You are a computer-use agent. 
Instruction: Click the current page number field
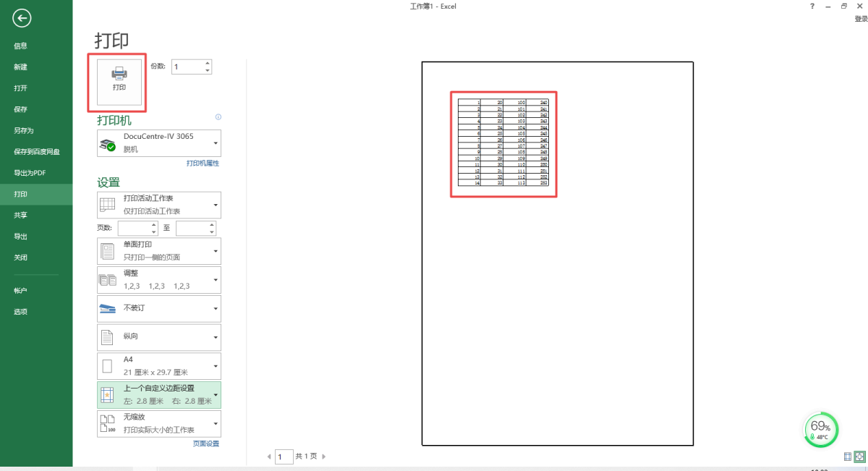(284, 457)
